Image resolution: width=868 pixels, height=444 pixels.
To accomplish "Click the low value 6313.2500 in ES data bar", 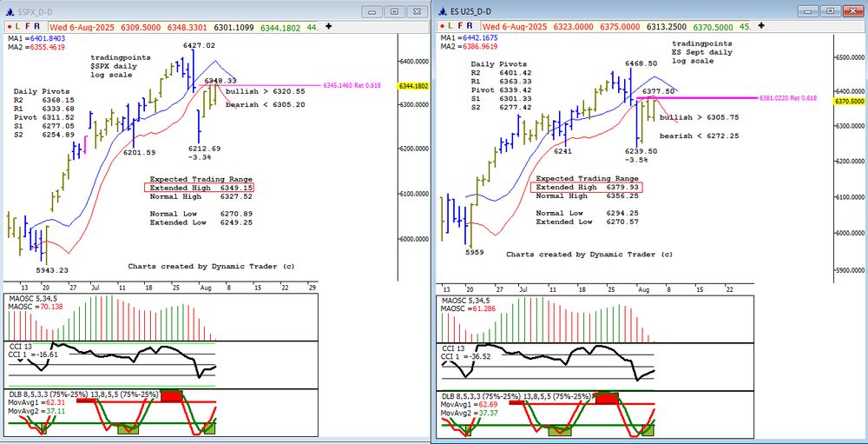I will pos(667,26).
